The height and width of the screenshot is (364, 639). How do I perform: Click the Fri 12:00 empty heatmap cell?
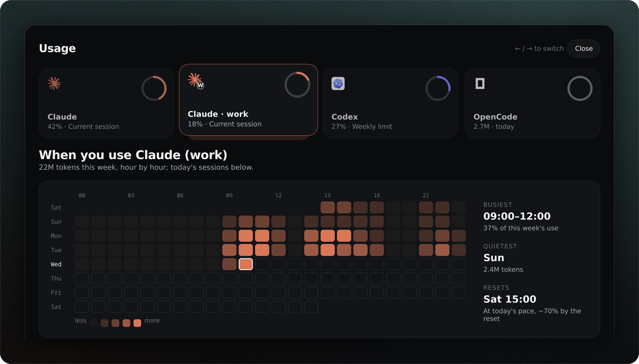click(x=279, y=293)
